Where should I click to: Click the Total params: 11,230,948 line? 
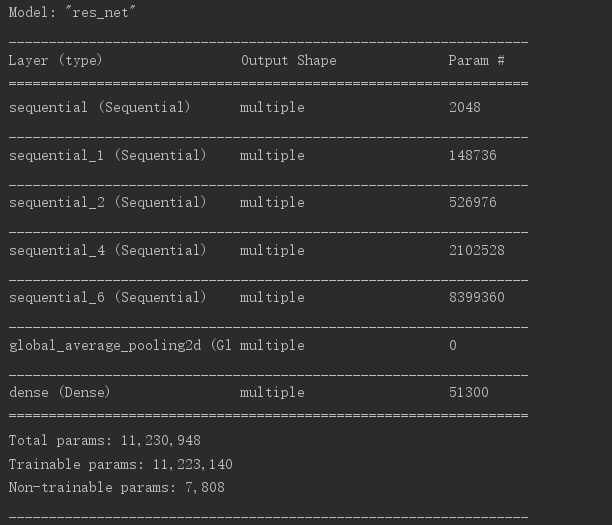pyautogui.click(x=105, y=441)
